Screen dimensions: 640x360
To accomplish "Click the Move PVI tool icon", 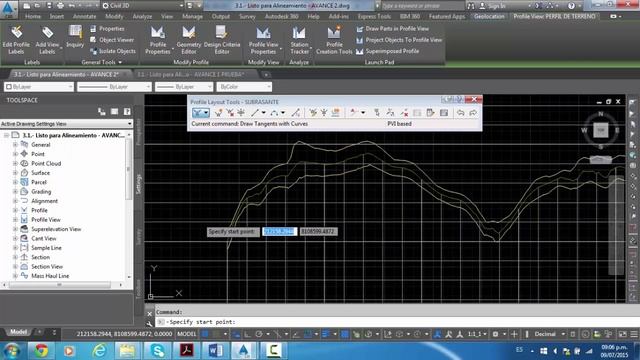I will pos(241,113).
